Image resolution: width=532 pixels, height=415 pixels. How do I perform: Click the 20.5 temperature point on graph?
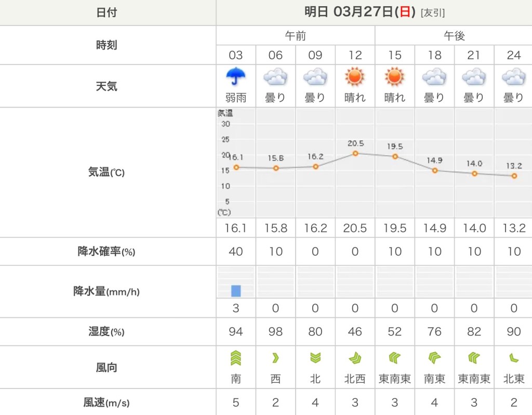pyautogui.click(x=355, y=153)
